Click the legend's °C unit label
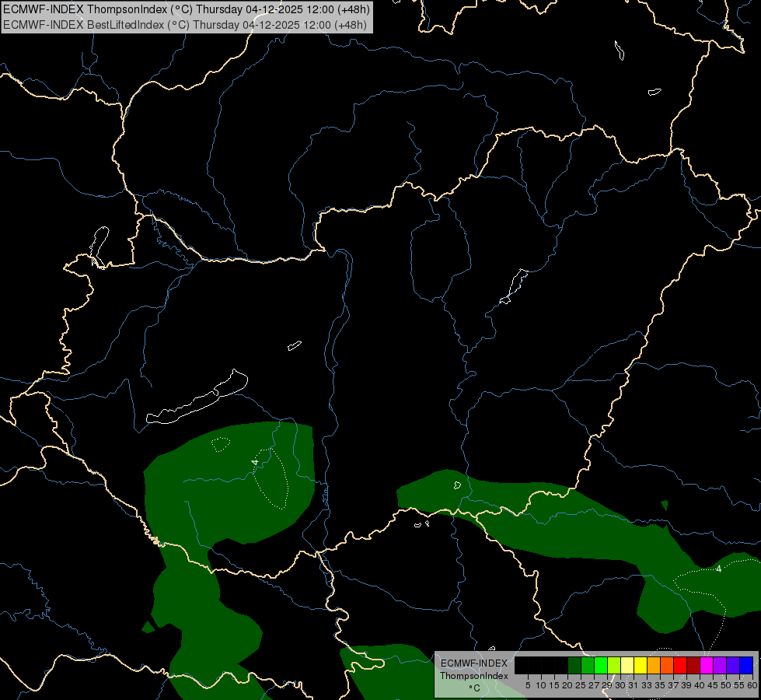The width and height of the screenshot is (761, 700). [474, 688]
